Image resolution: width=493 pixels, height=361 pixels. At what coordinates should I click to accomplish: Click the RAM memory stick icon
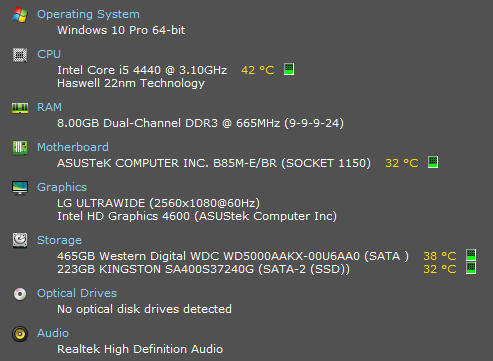coord(20,108)
